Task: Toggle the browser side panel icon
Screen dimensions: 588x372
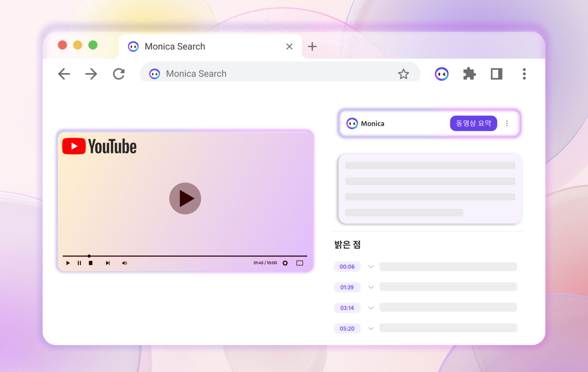Action: [x=496, y=74]
